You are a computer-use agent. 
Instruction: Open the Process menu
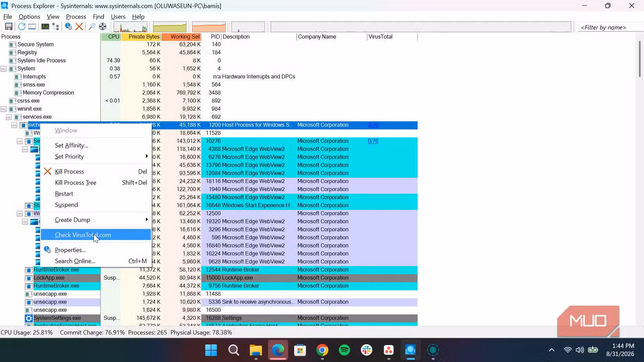tap(76, 17)
